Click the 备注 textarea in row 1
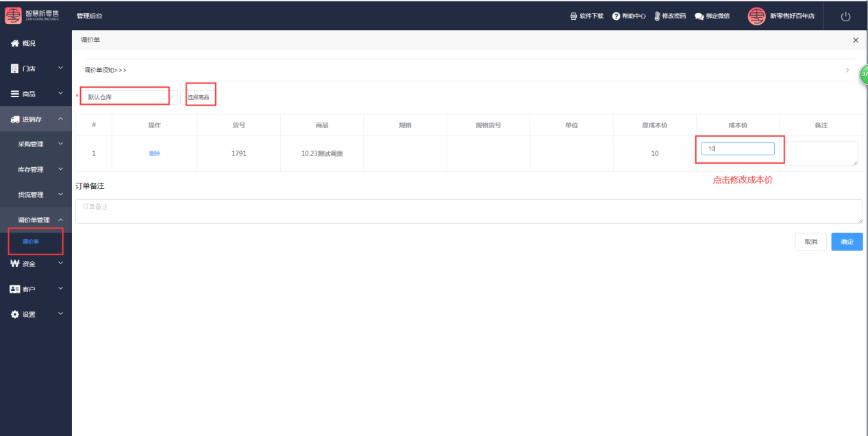 [x=821, y=153]
